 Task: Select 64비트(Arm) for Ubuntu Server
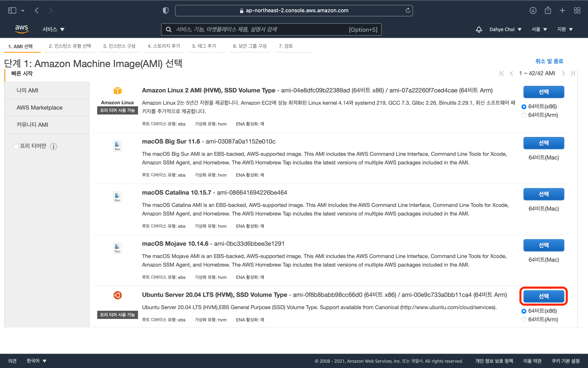point(524,320)
